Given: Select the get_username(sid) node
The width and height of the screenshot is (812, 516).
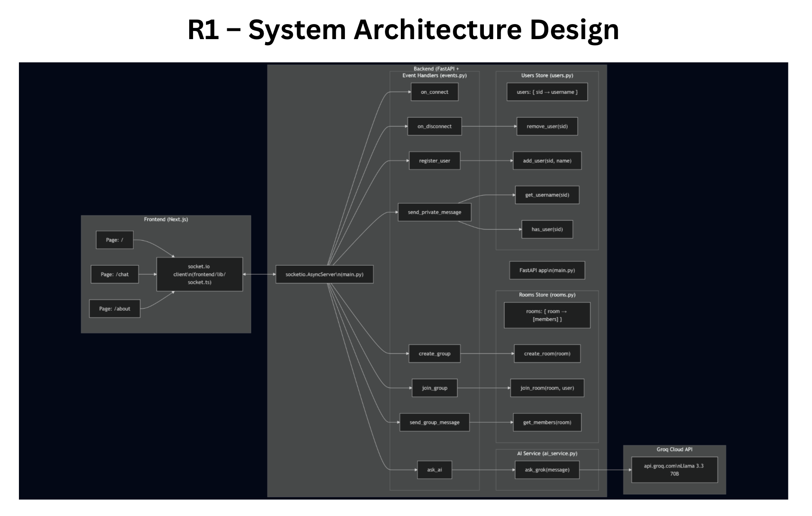Looking at the screenshot, I should pyautogui.click(x=547, y=195).
